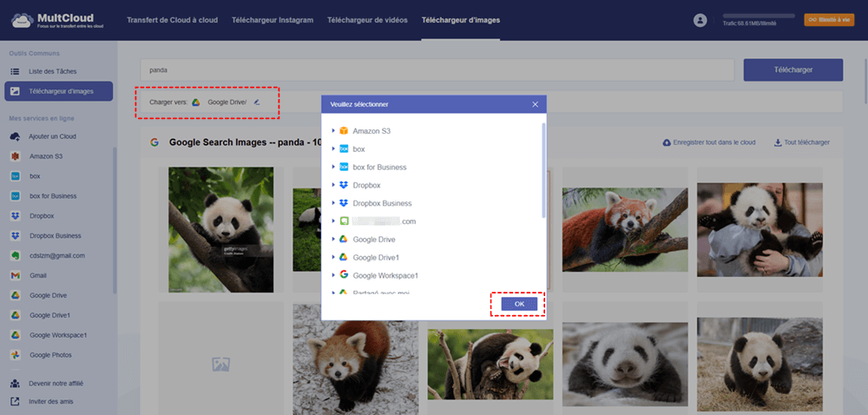Expand the Evernote .com account node arrow
This screenshot has height=415, width=868.
click(x=333, y=221)
